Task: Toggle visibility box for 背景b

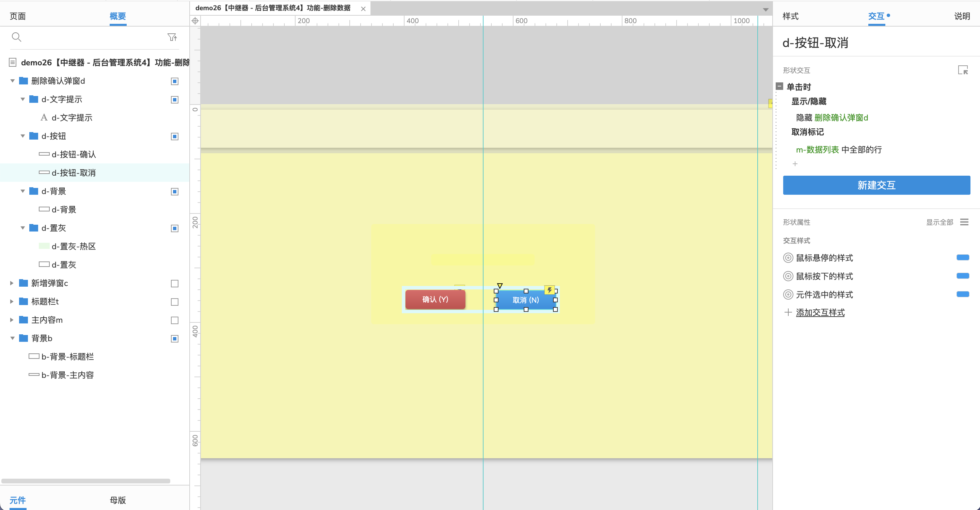Action: (175, 338)
